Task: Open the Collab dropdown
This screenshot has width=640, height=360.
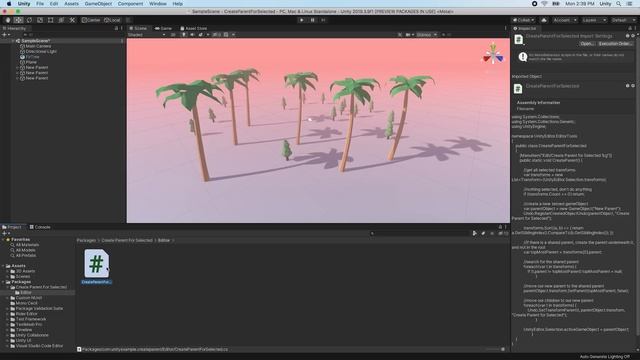Action: [524, 20]
